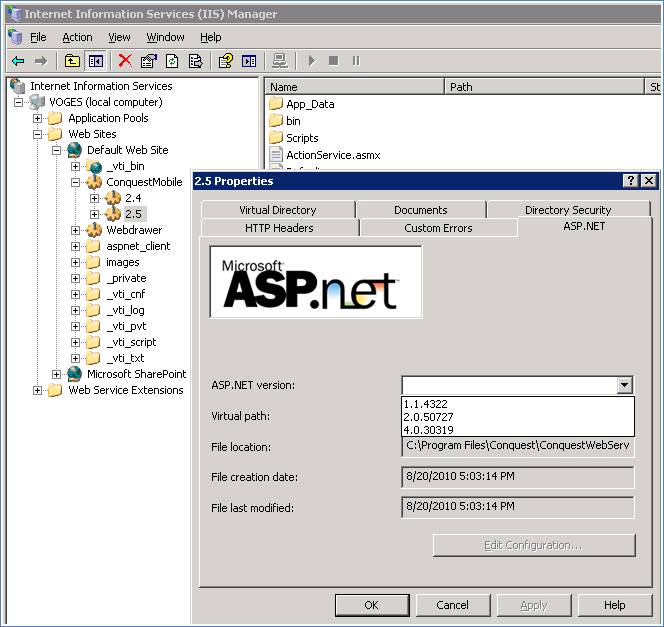Open the File menu
This screenshot has width=664, height=627.
click(38, 37)
